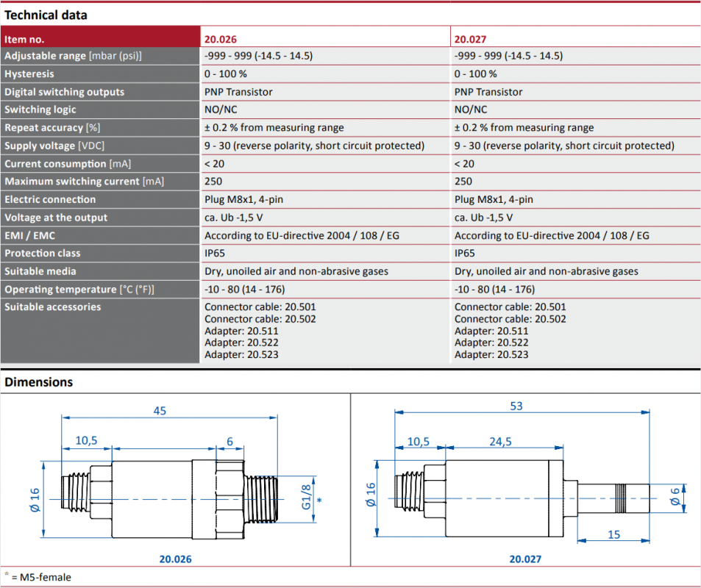Click "Plug M8x1, 4-pin" in the 20.026 column
This screenshot has height=588, width=701.
[243, 199]
